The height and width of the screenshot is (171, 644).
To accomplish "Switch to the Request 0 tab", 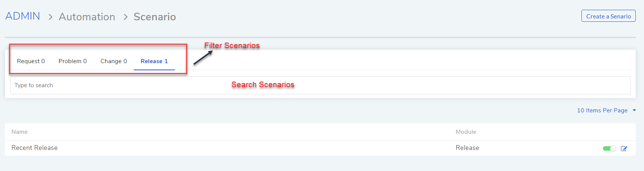I will (31, 61).
